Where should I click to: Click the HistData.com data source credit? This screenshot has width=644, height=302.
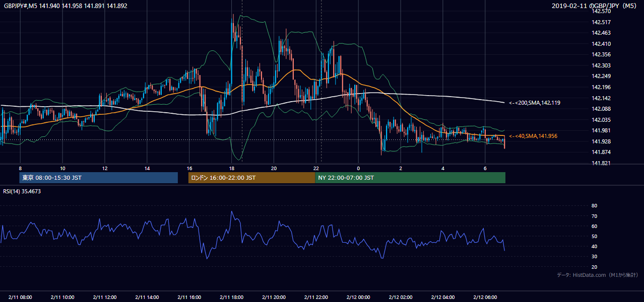(598, 275)
